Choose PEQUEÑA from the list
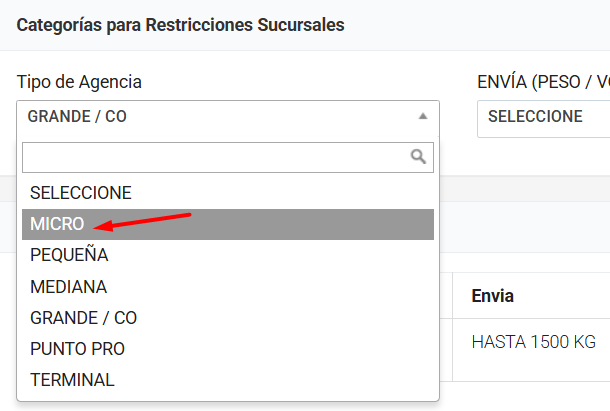 [x=228, y=255]
